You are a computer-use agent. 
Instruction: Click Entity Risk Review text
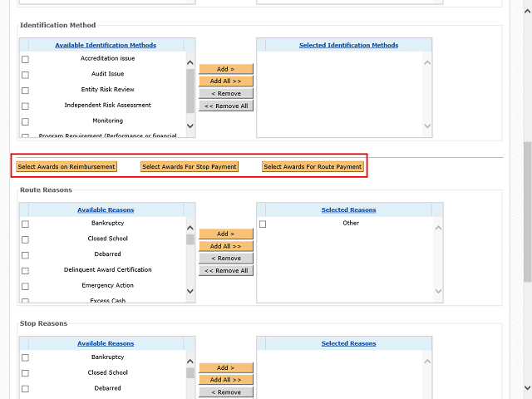(x=107, y=90)
